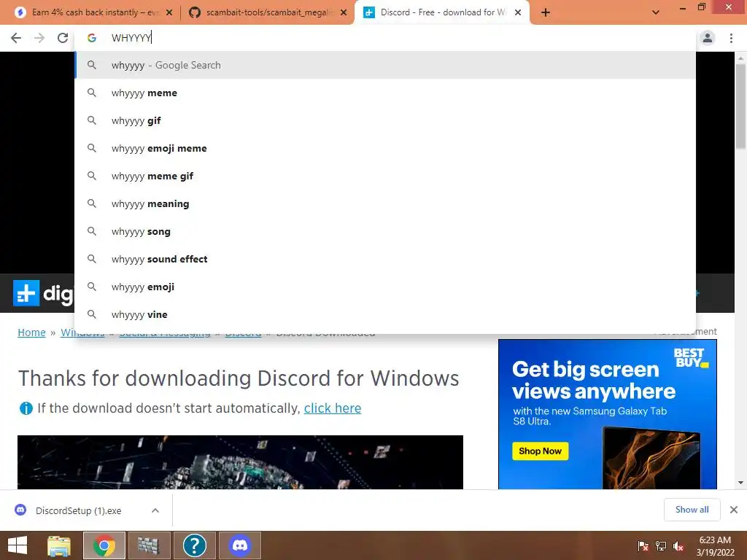Click the network tray icon
Screen dimensions: 747x560
click(661, 546)
